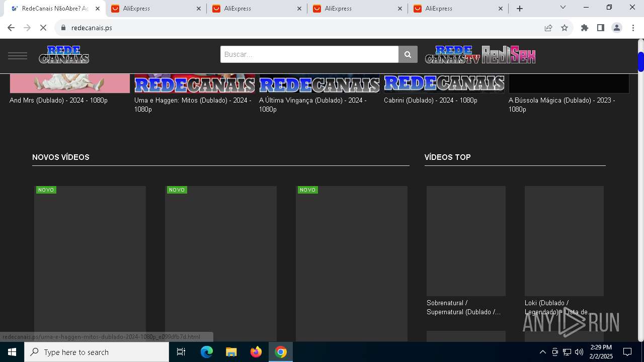Click the second NOVO video card

point(221,264)
